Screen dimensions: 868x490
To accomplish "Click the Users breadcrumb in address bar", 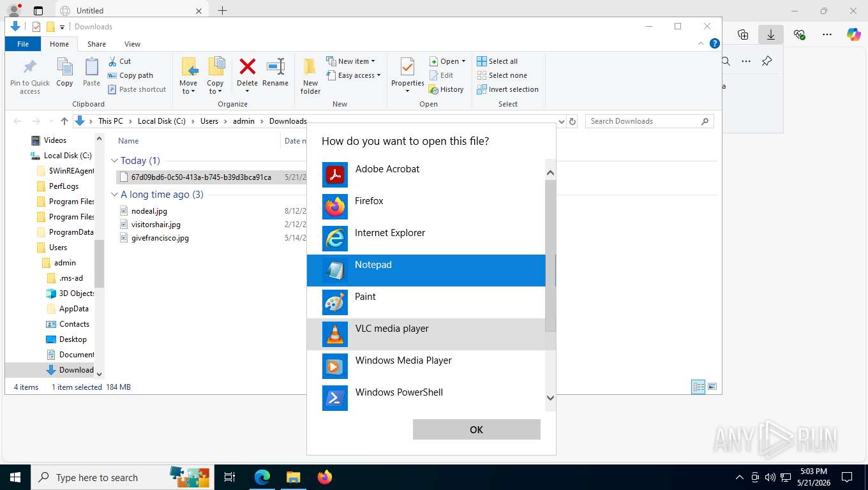I will click(209, 121).
